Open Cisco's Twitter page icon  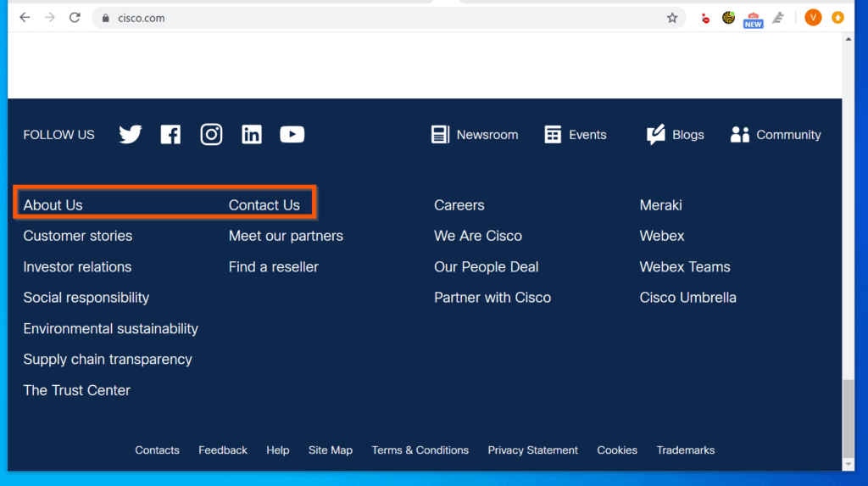tap(130, 134)
